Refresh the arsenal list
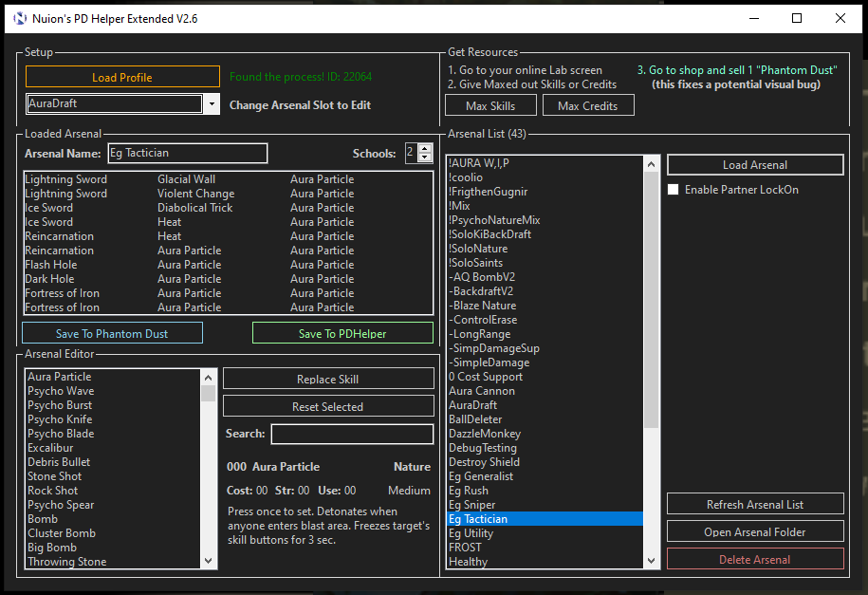The image size is (868, 595). (x=755, y=504)
